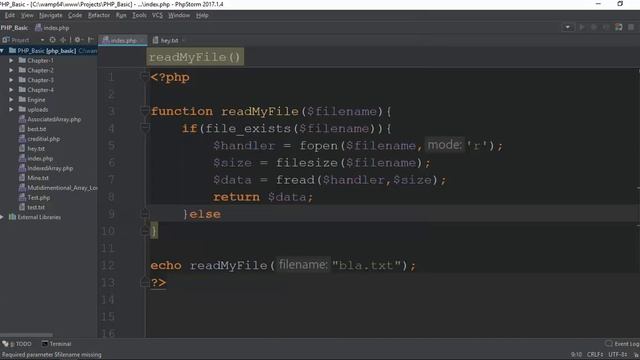This screenshot has height=360, width=640.
Task: Open the Window menu
Action: click(x=179, y=15)
